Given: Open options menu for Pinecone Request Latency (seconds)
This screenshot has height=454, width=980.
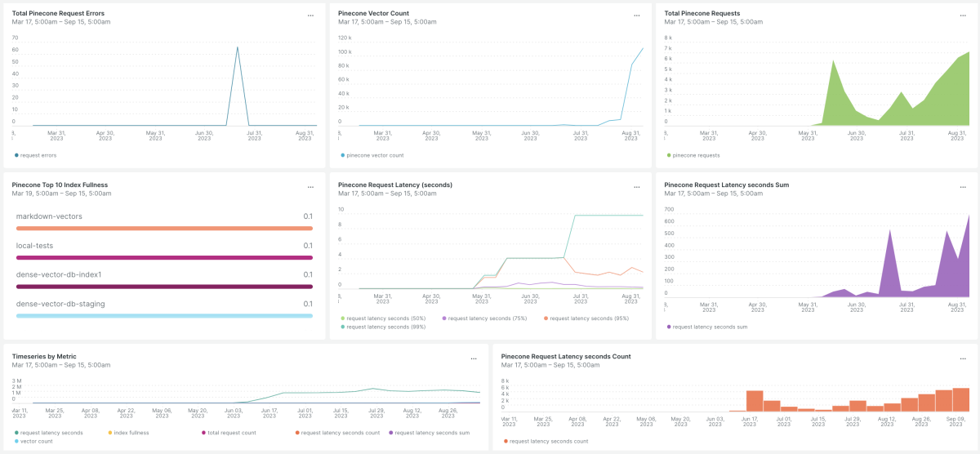Looking at the screenshot, I should click(x=637, y=187).
